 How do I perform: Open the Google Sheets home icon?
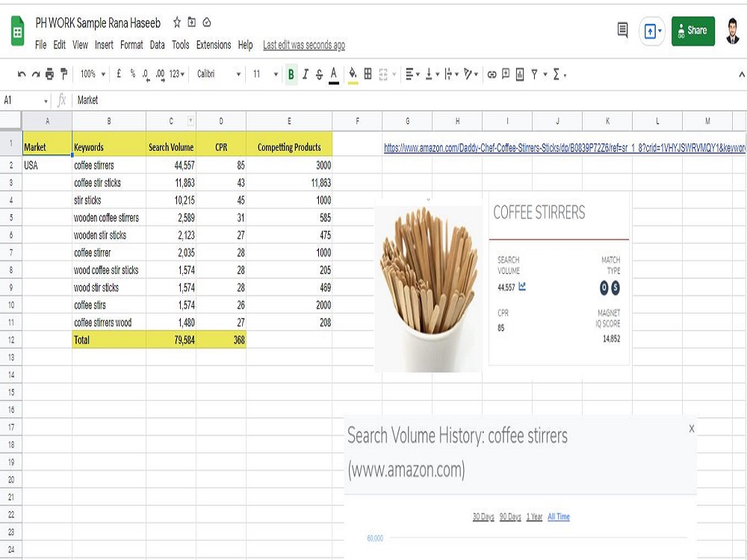point(18,31)
